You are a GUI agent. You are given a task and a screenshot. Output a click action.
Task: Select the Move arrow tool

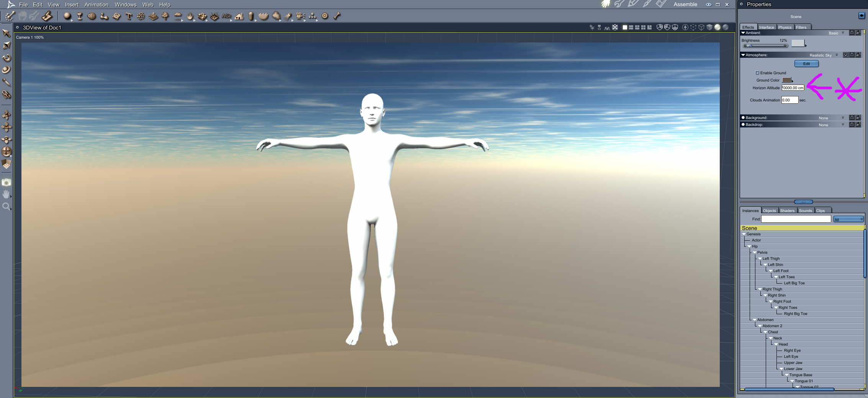click(x=6, y=34)
